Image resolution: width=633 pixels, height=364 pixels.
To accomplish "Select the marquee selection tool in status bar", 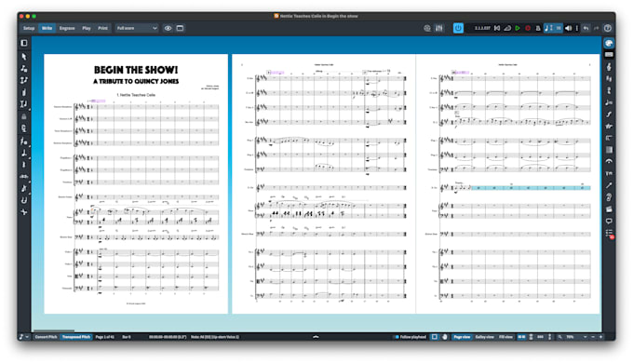I will coord(435,337).
